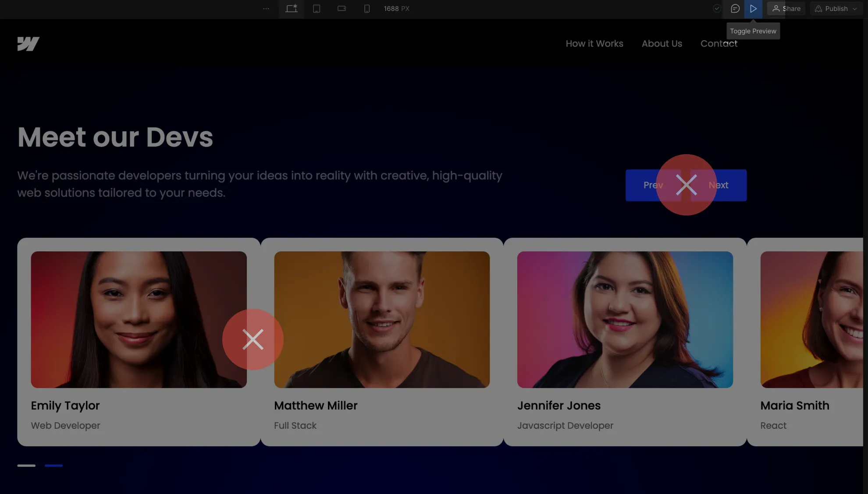This screenshot has height=494, width=868.
Task: Open the three-dots more options menu
Action: (x=266, y=9)
